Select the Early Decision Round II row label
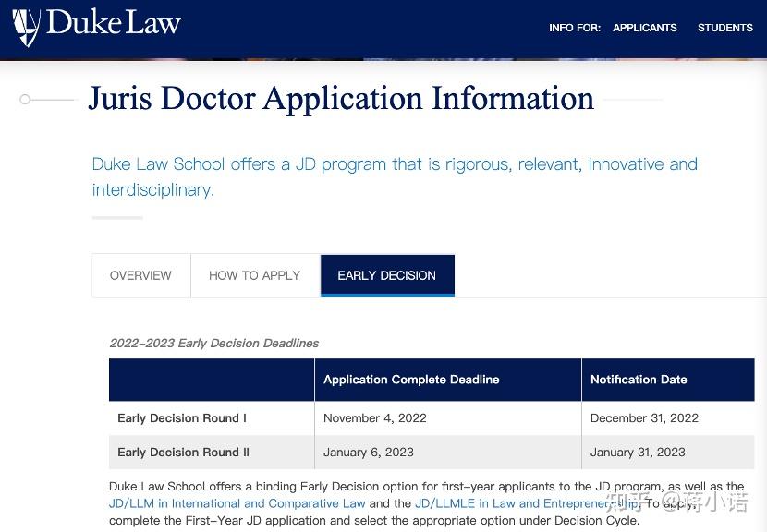The width and height of the screenshot is (767, 532). coord(183,452)
